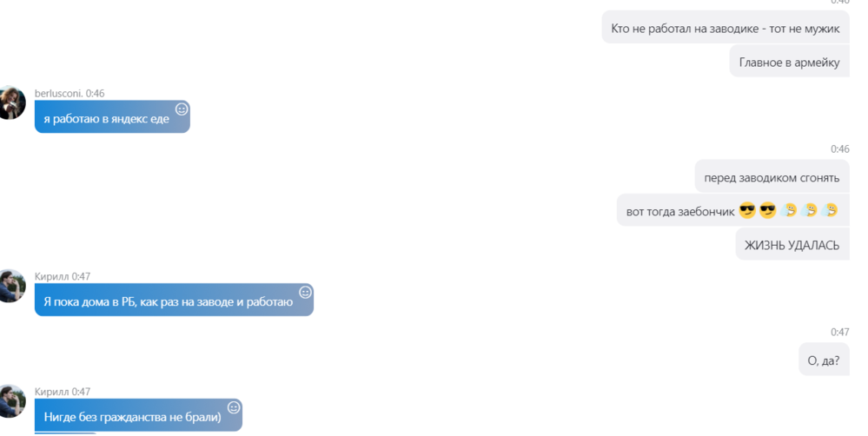Select message "Кто не работал на заводике"
Screen dimensions: 868x436
point(726,28)
